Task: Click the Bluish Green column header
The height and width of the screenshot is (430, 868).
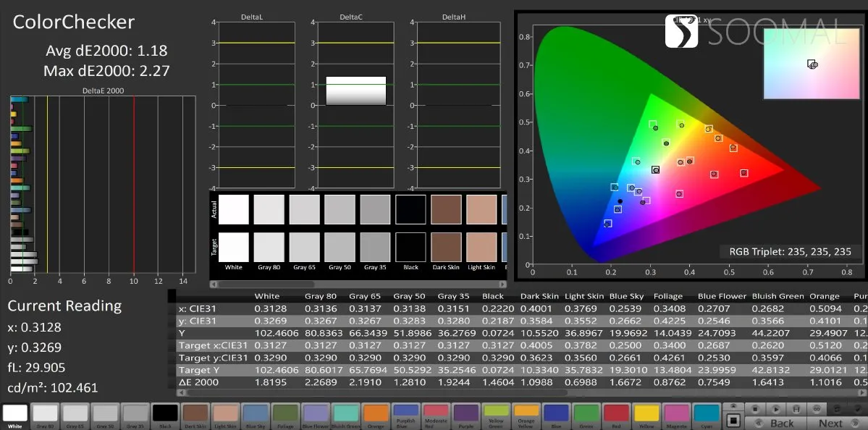Action: pos(778,296)
